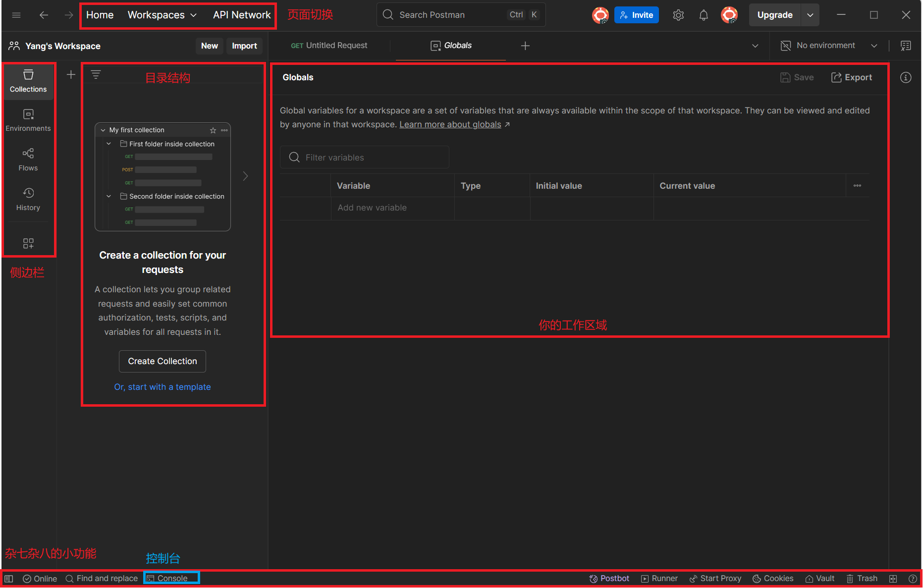923x588 pixels.
Task: Click the Upgrade button
Action: coord(775,15)
